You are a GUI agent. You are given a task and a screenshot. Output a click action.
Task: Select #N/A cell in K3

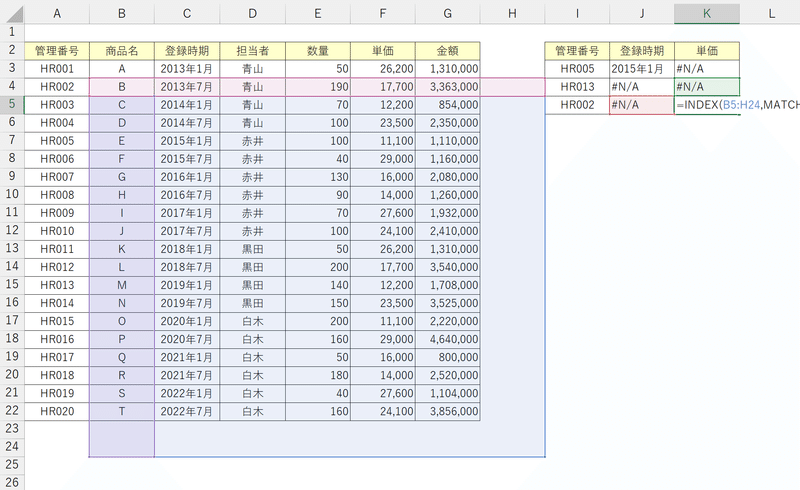point(707,69)
